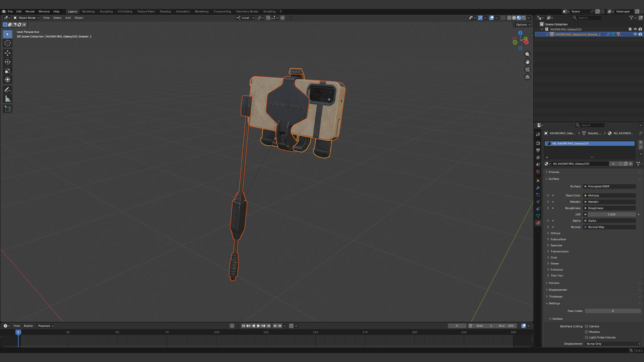Click the Normal Map link button
Viewport: 644px width, 362px height.
click(x=610, y=227)
